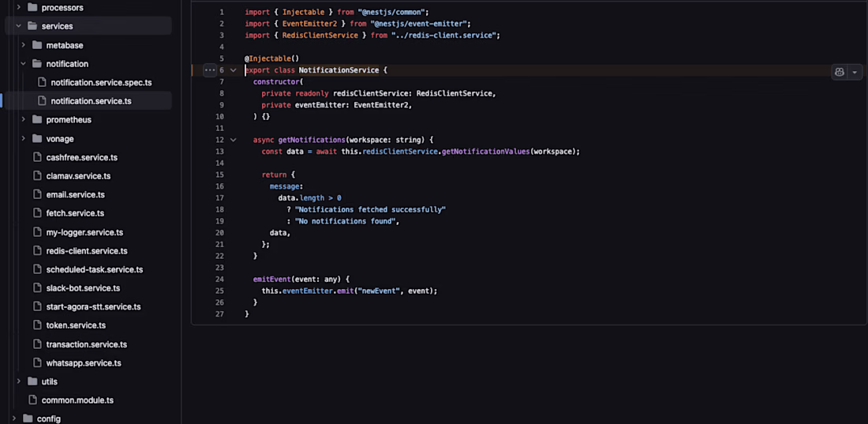Open transaction.service.ts file
868x424 pixels.
(86, 345)
